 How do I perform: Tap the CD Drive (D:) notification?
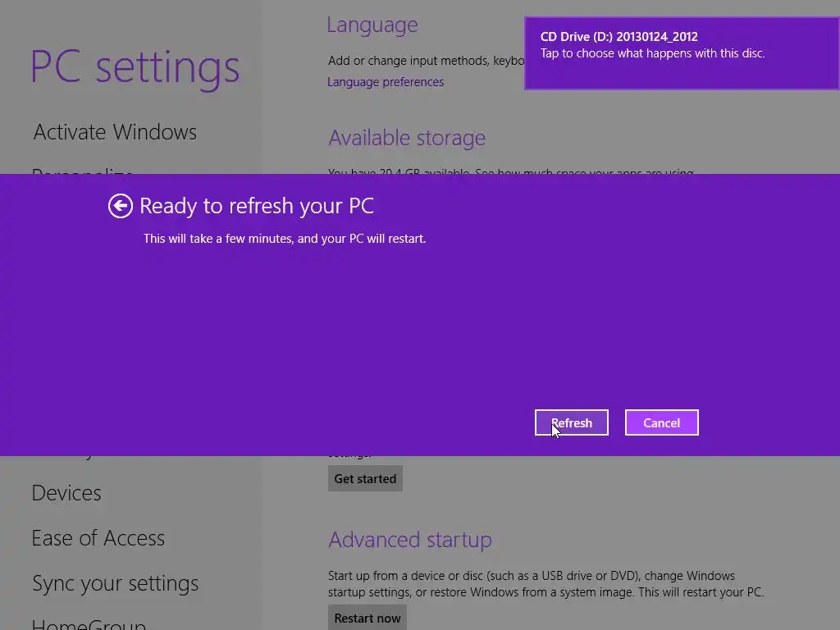[x=682, y=53]
